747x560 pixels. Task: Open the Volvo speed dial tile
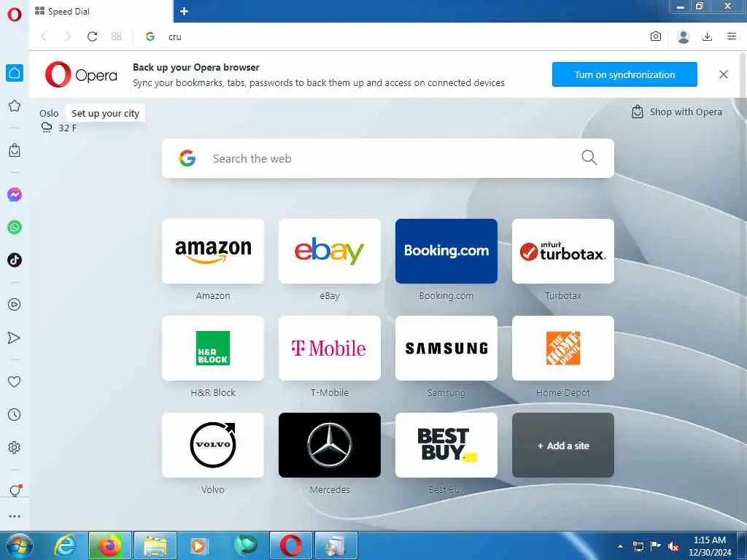pyautogui.click(x=213, y=446)
